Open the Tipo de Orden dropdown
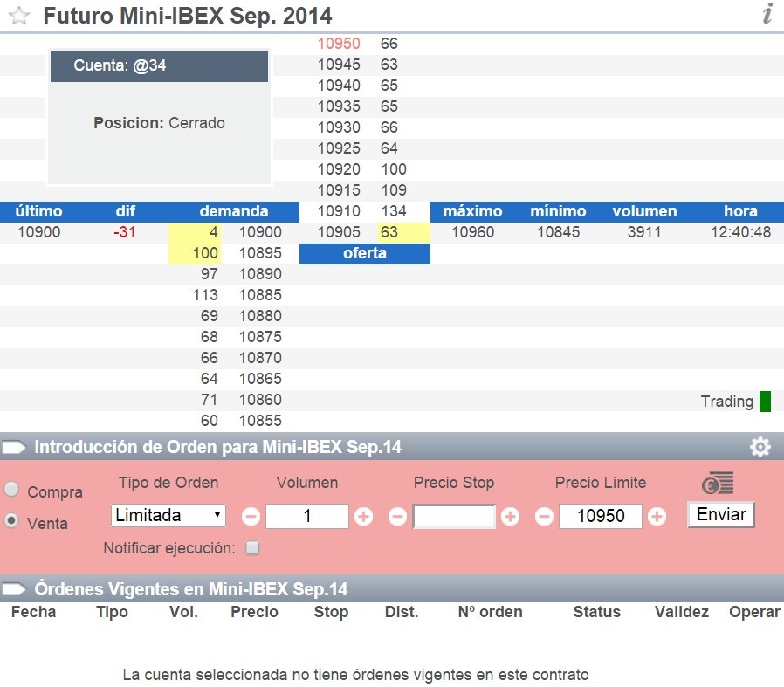The width and height of the screenshot is (784, 687). (x=168, y=516)
